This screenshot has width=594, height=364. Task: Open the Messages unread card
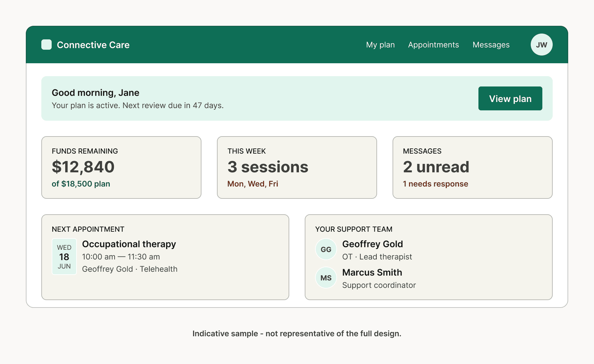(472, 167)
